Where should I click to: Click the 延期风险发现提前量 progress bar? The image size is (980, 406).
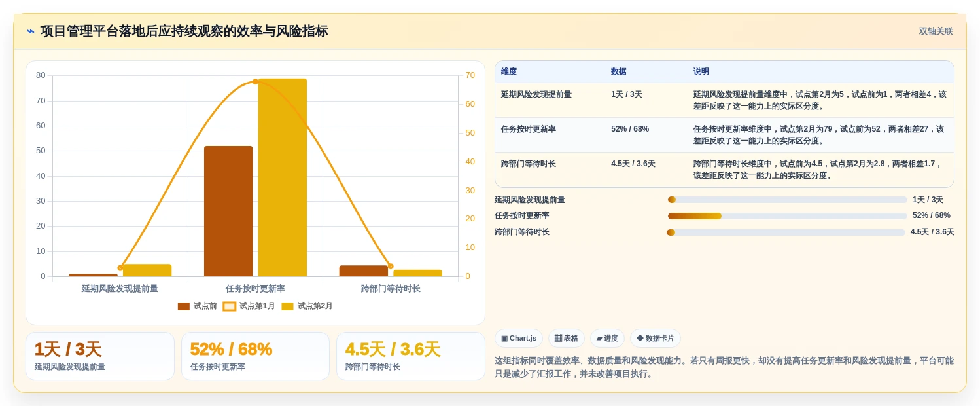(787, 200)
